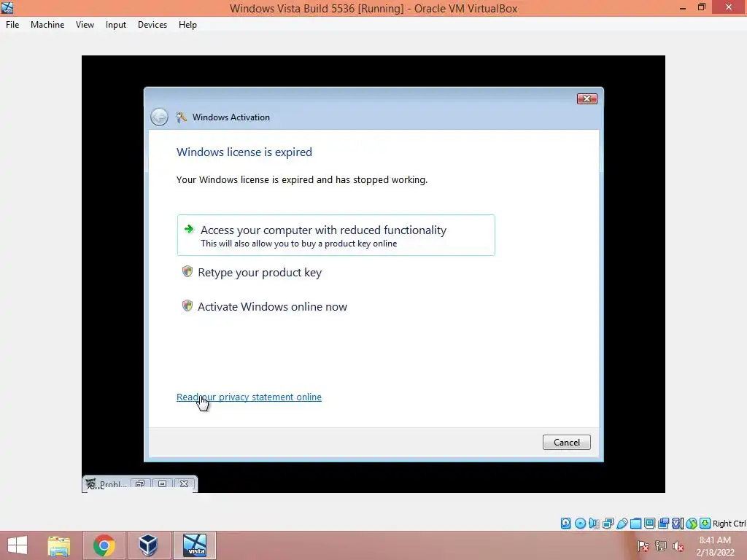Maximize the minimized Probl... window
The image size is (747, 560).
coord(162,484)
